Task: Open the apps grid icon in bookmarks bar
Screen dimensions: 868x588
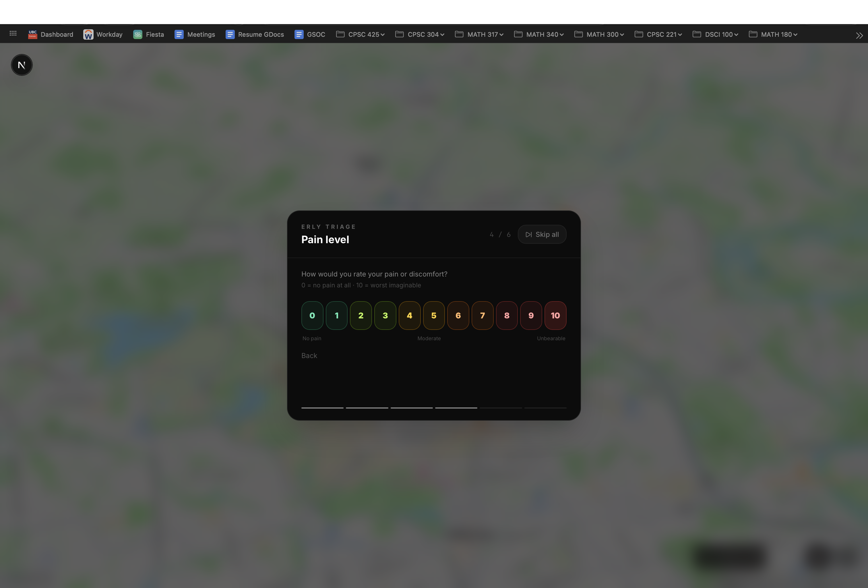Action: pos(13,34)
